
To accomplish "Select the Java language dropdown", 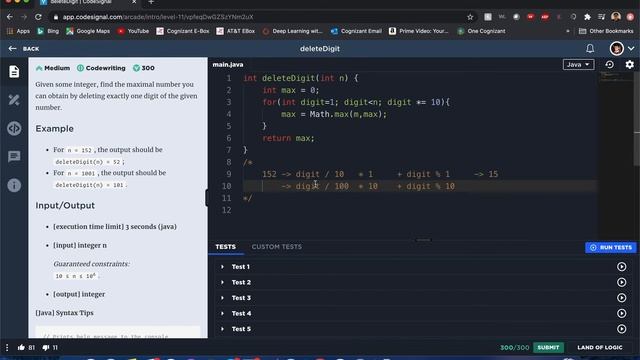I will tap(578, 64).
